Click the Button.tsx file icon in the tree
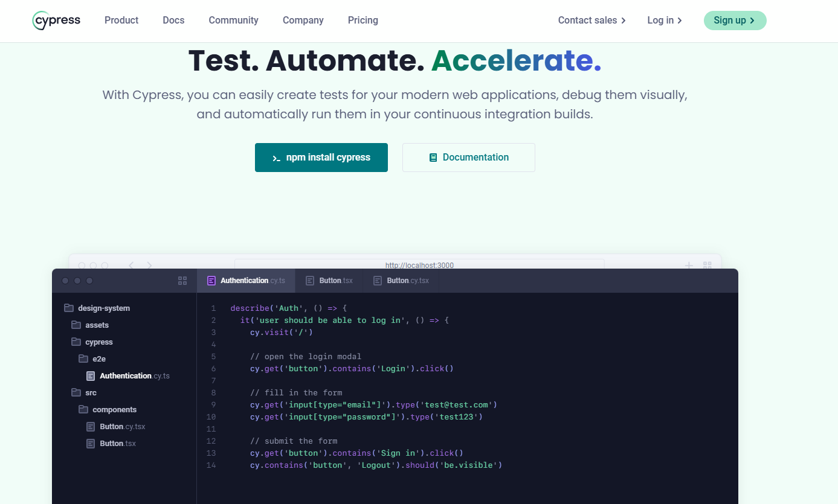This screenshot has height=504, width=838. [x=91, y=443]
